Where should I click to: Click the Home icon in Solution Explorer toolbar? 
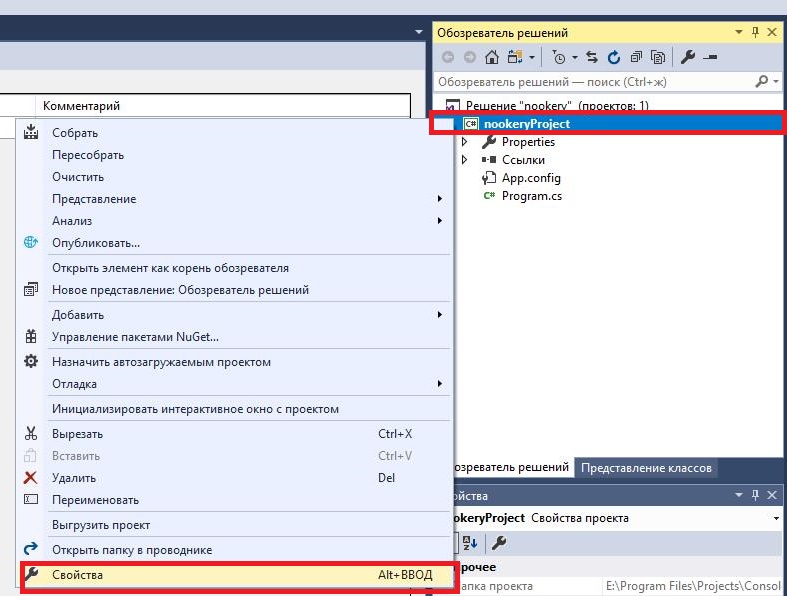tap(492, 57)
